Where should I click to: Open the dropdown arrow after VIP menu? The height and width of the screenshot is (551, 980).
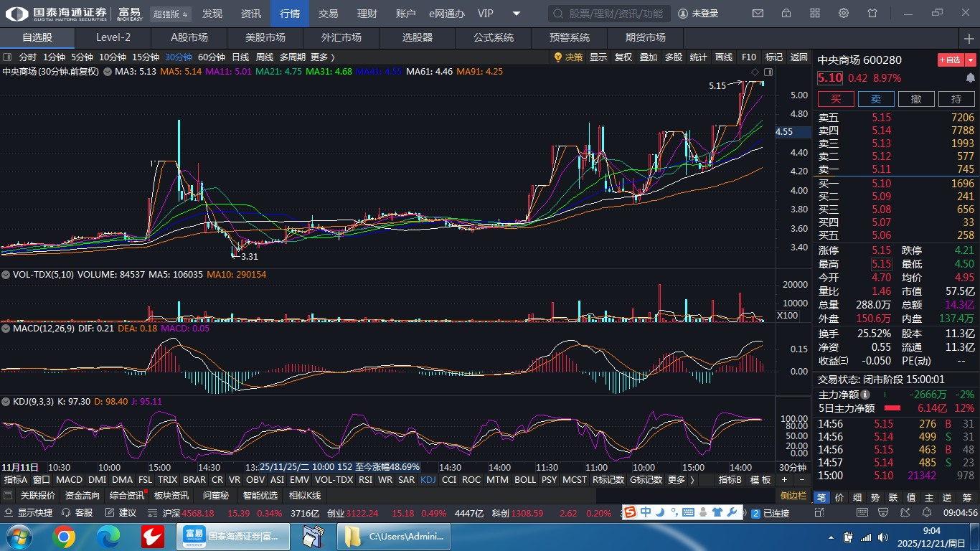coord(517,14)
